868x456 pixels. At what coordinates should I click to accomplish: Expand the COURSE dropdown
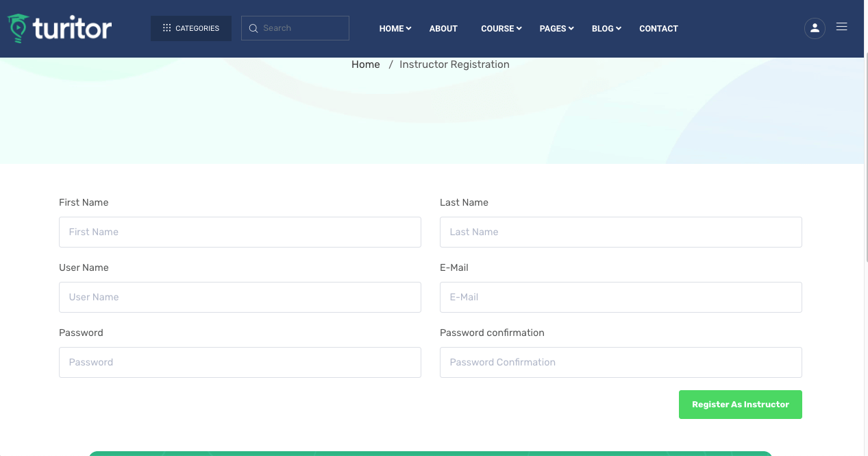pyautogui.click(x=501, y=29)
